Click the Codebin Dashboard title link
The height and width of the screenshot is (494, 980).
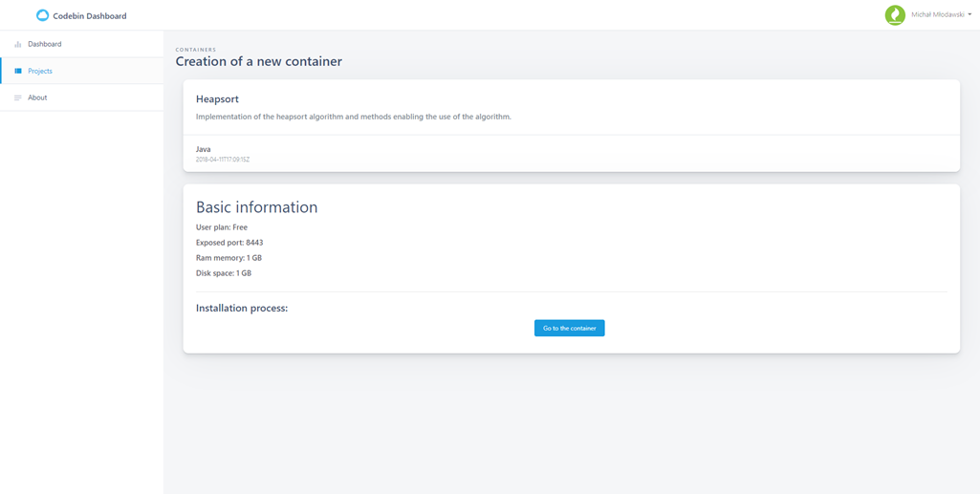click(x=89, y=16)
